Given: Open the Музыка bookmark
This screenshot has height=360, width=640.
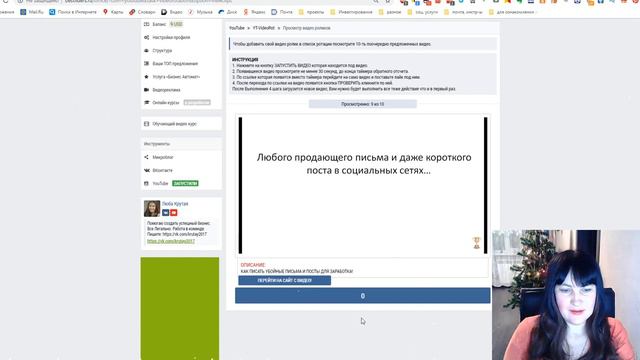Looking at the screenshot, I should 200,12.
